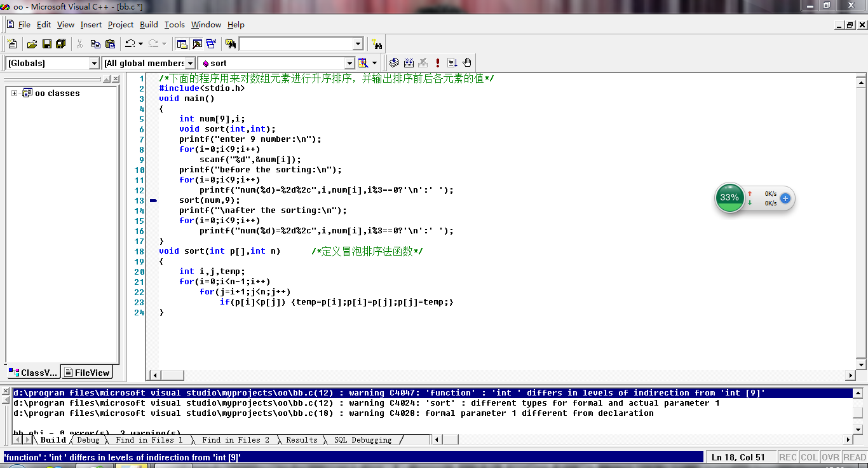
Task: Click the OVR overtype indicator
Action: click(831, 457)
